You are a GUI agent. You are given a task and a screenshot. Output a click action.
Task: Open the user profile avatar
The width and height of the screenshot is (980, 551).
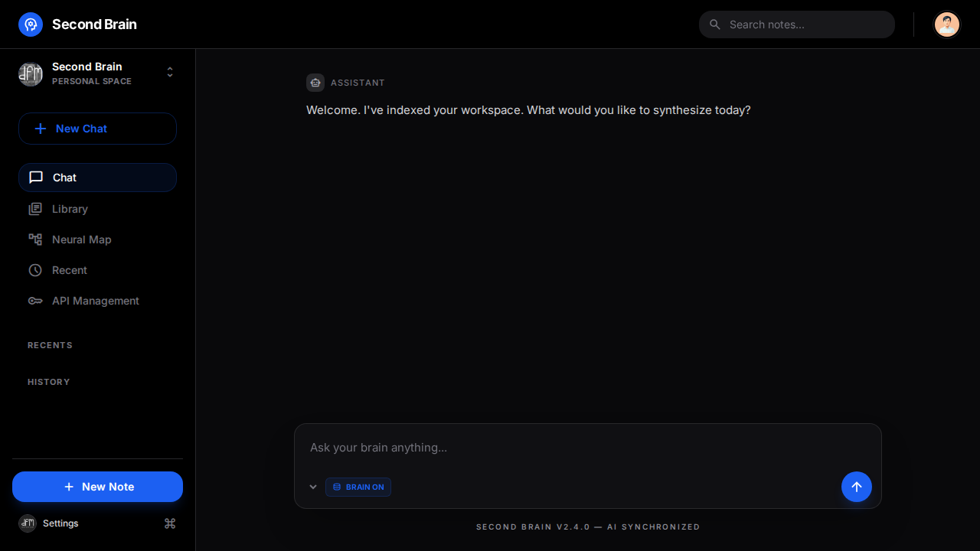(x=947, y=24)
